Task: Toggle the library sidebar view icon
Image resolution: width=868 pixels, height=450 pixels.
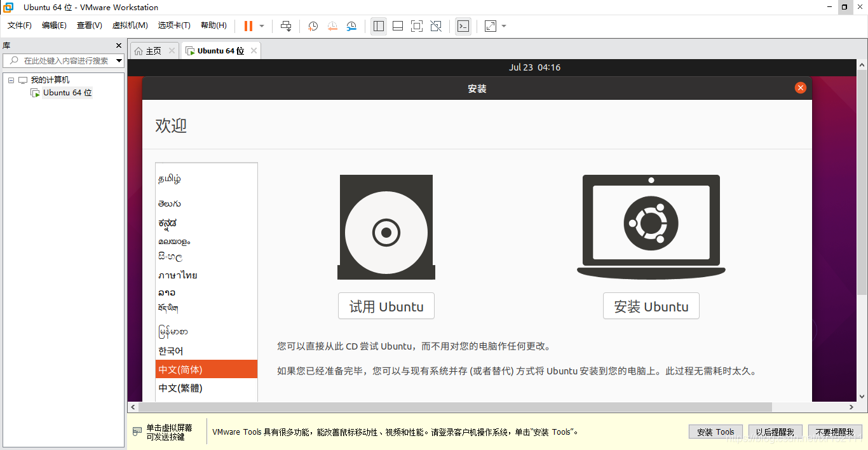Action: (379, 26)
